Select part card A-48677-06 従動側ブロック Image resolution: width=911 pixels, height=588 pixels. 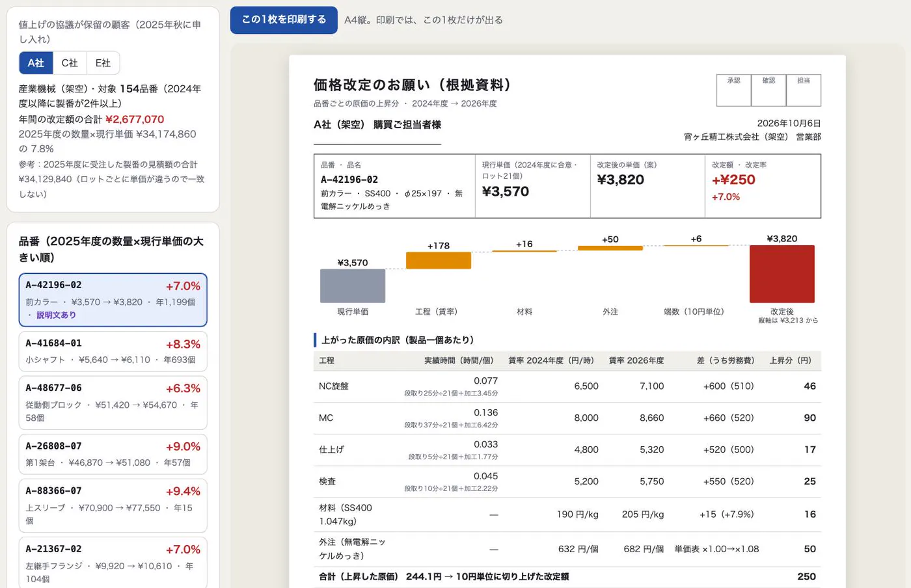click(113, 403)
